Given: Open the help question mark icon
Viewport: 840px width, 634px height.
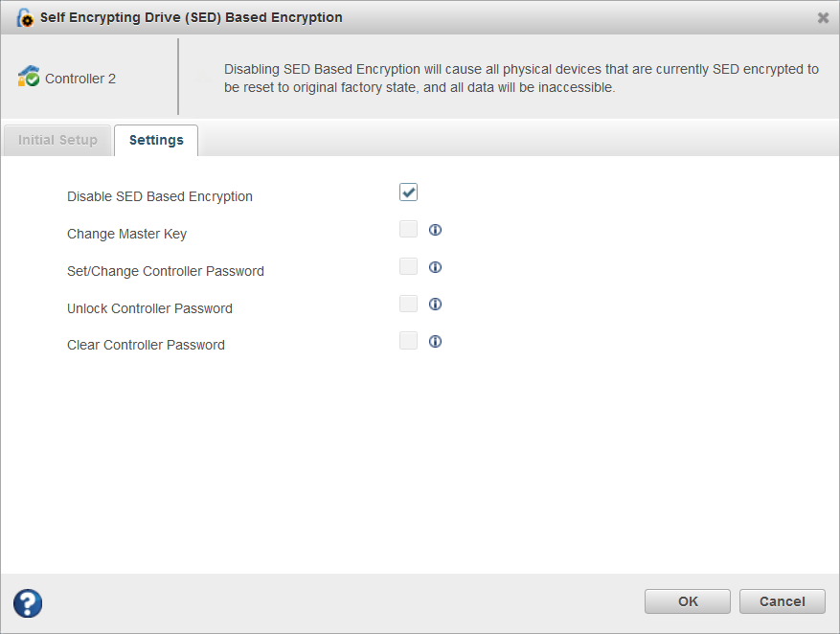Looking at the screenshot, I should (x=27, y=603).
